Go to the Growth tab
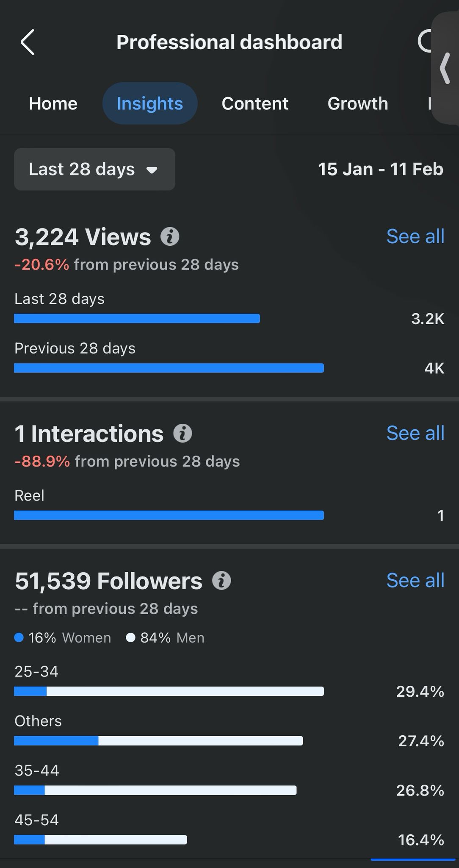The height and width of the screenshot is (868, 459). point(358,104)
